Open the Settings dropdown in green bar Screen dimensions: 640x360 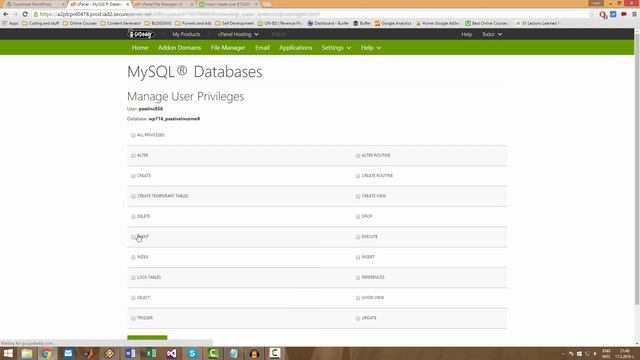point(336,48)
